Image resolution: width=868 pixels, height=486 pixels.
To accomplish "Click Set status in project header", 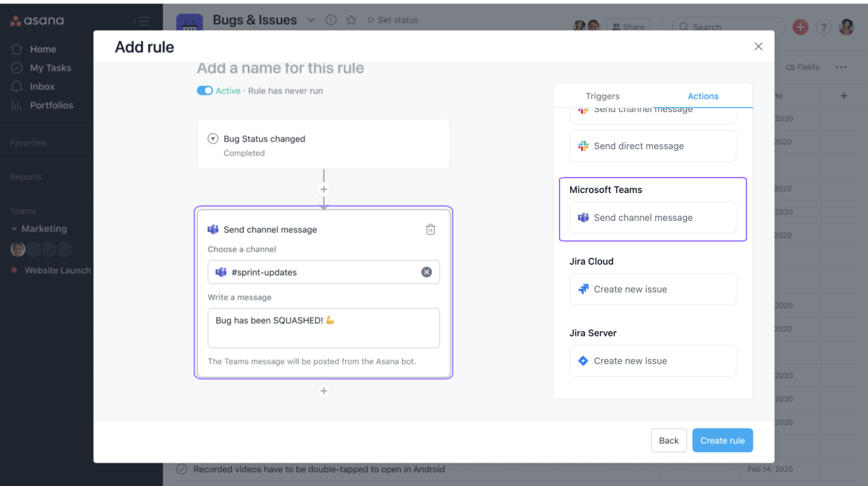I will tap(393, 20).
